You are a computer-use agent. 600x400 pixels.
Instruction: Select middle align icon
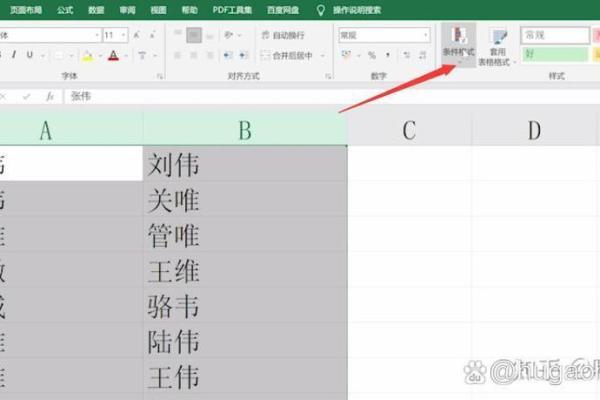tap(194, 35)
